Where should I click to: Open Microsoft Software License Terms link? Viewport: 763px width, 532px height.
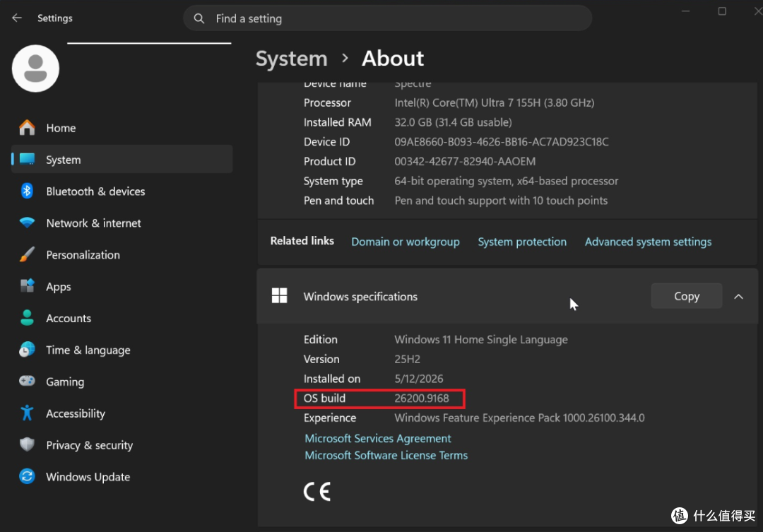pos(386,456)
